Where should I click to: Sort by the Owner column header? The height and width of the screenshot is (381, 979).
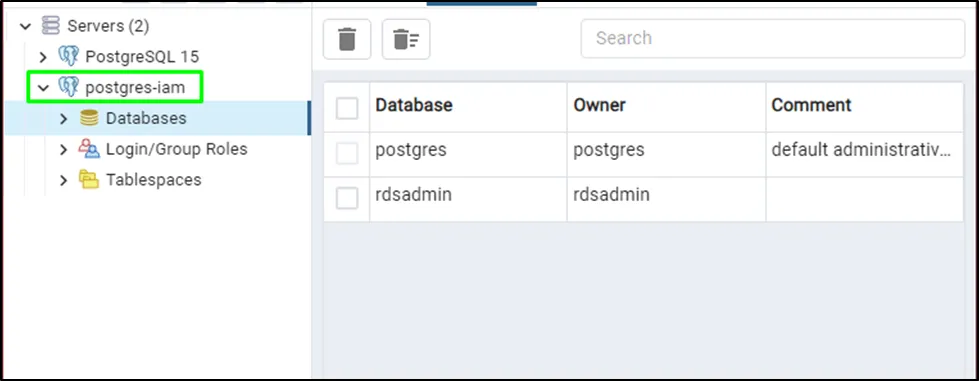(666, 105)
